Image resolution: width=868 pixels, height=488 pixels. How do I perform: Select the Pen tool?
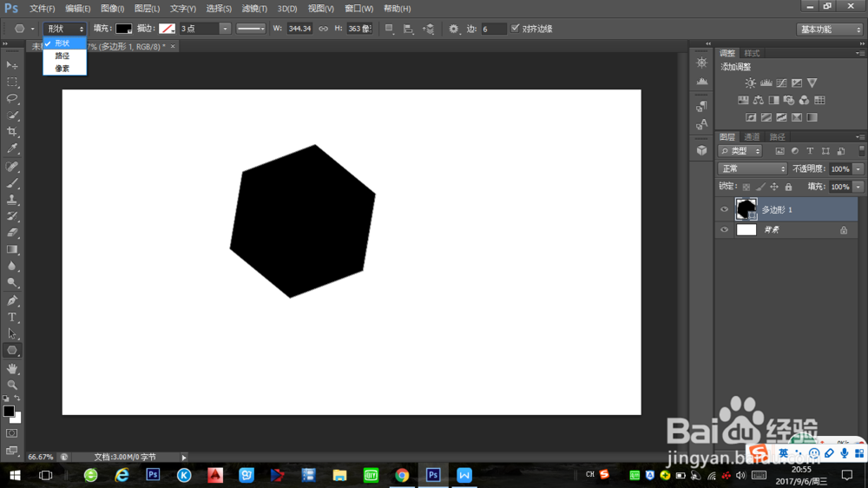click(12, 300)
